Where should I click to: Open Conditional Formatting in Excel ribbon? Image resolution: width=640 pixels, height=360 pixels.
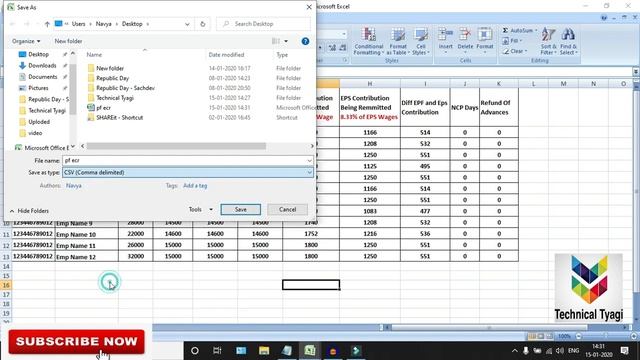click(x=368, y=42)
